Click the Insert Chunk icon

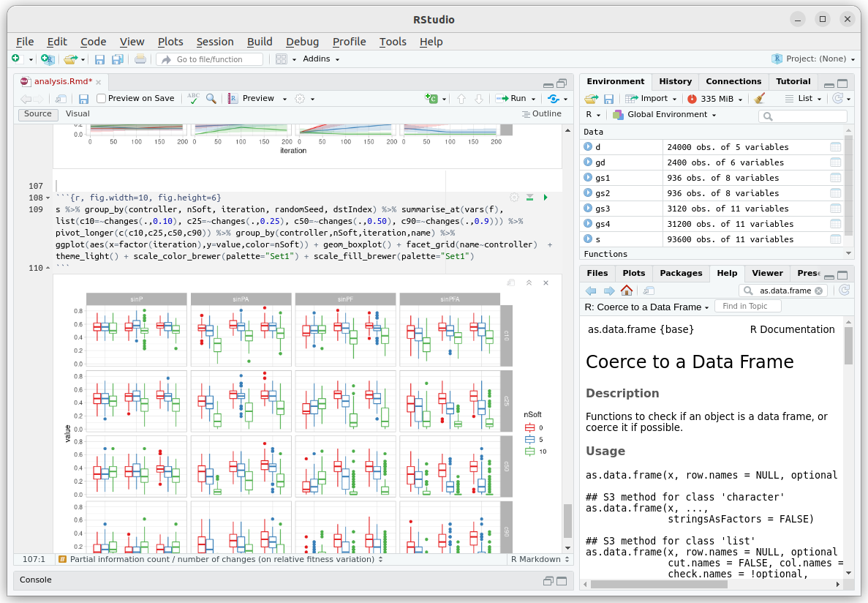point(431,98)
